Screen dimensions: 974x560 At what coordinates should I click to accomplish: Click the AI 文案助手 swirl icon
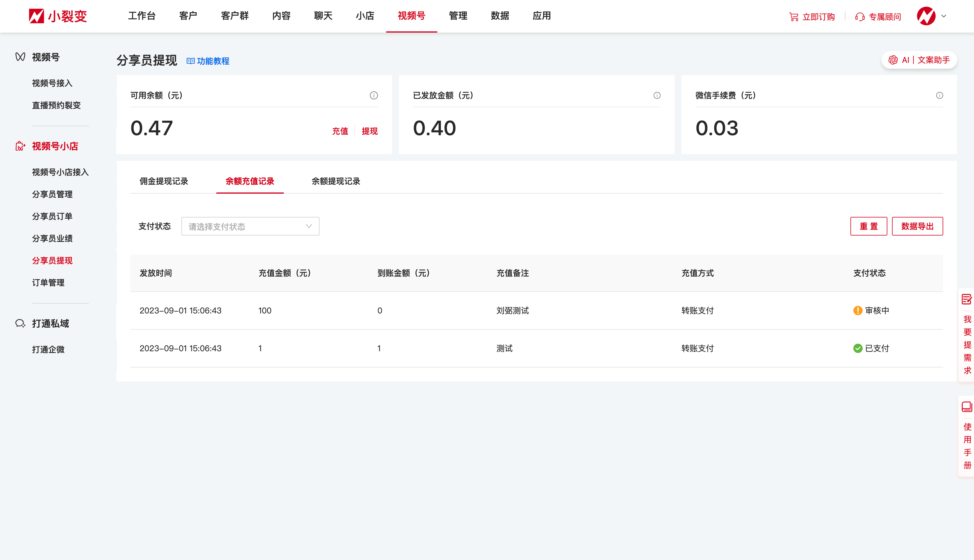tap(893, 60)
